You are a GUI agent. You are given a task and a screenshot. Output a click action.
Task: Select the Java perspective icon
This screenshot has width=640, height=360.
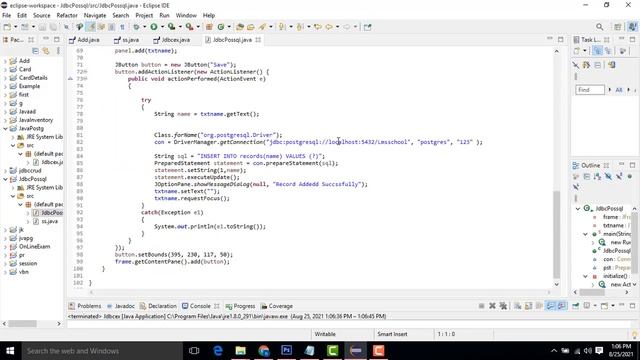click(x=632, y=27)
